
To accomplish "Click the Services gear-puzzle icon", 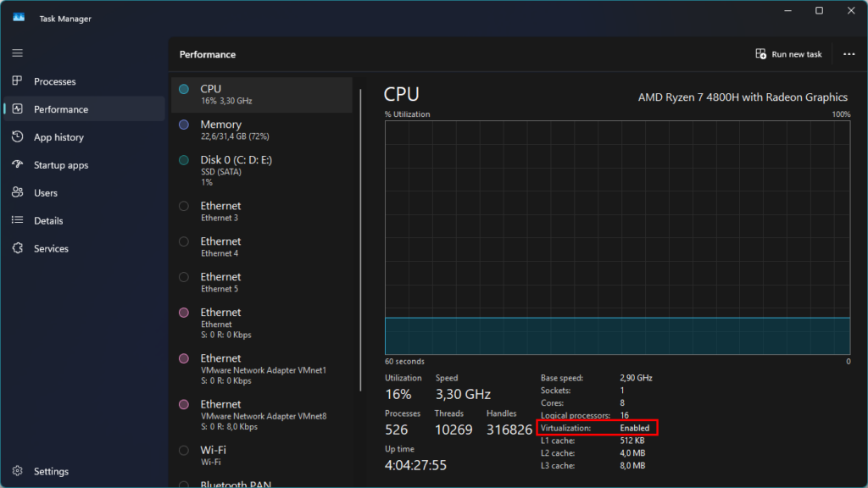I will (x=18, y=248).
